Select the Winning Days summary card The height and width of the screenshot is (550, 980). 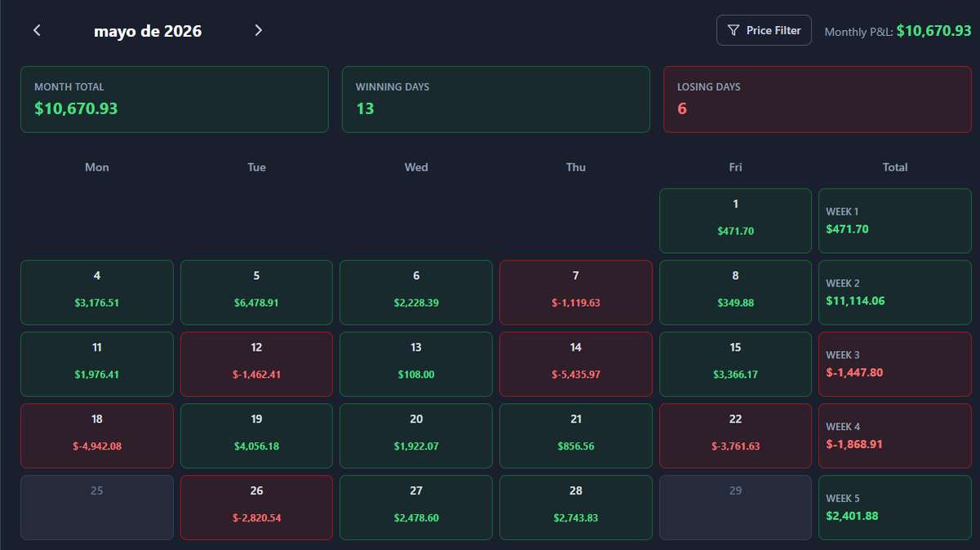tap(496, 100)
